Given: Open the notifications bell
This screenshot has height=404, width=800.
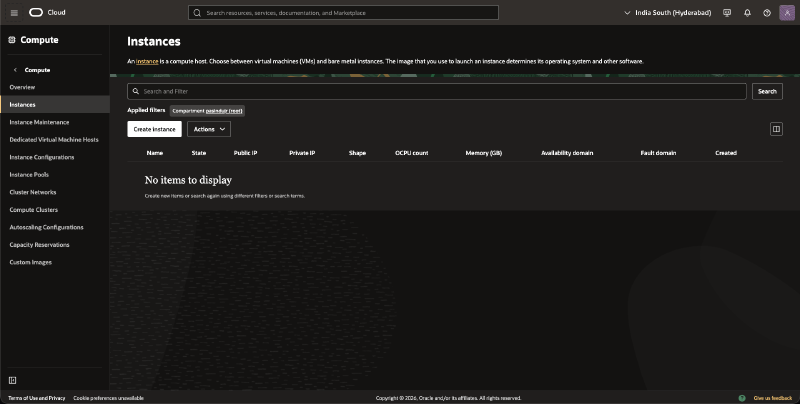Looking at the screenshot, I should (746, 13).
